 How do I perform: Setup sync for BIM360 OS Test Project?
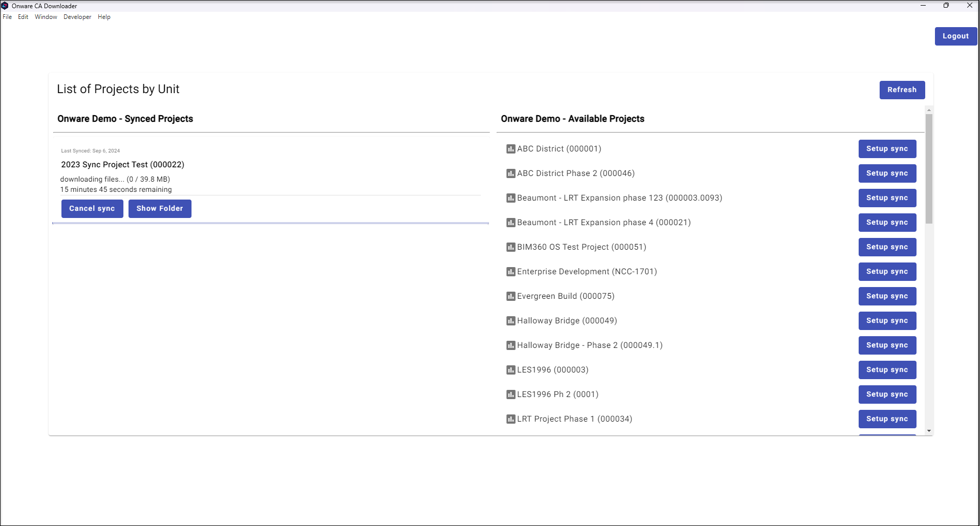click(x=887, y=247)
